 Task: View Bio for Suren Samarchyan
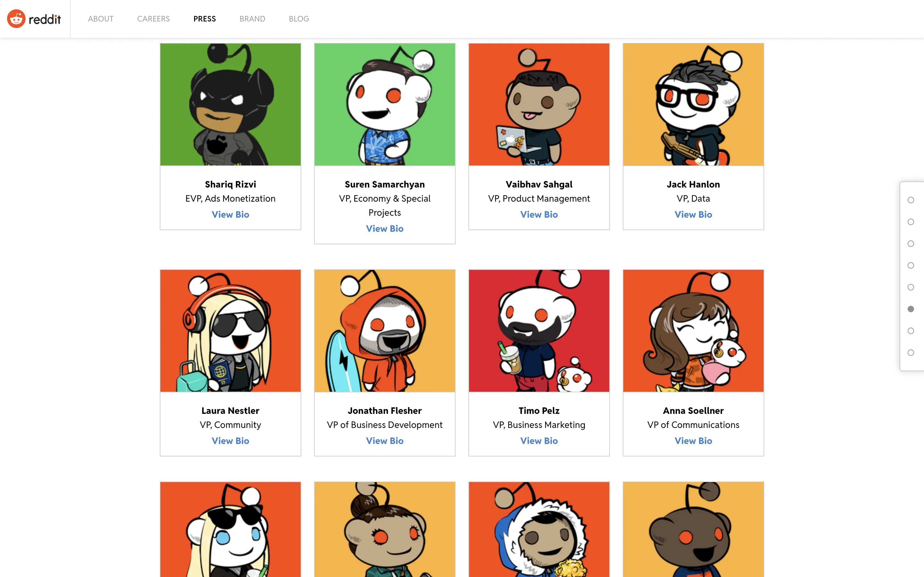click(x=384, y=229)
